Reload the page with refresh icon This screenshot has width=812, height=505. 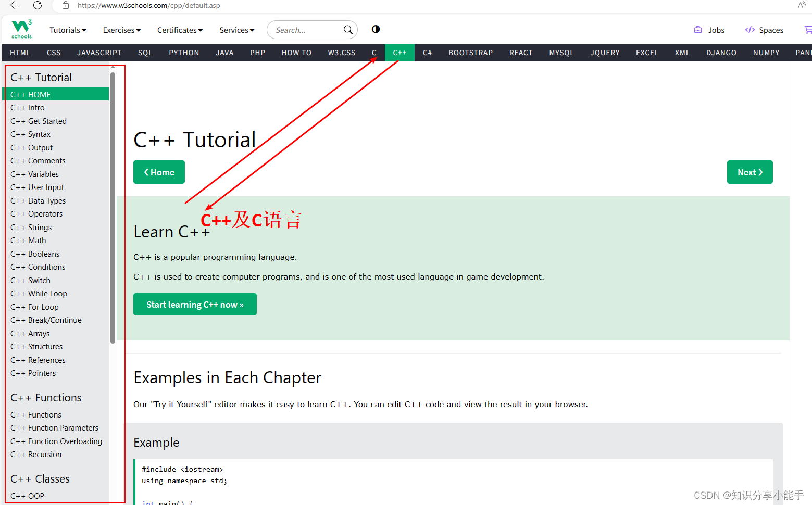38,5
